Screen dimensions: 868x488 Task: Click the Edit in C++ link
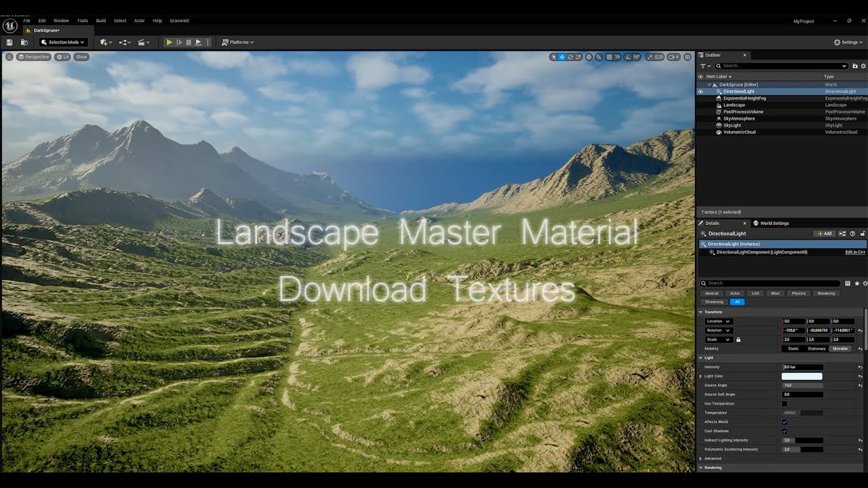[855, 252]
